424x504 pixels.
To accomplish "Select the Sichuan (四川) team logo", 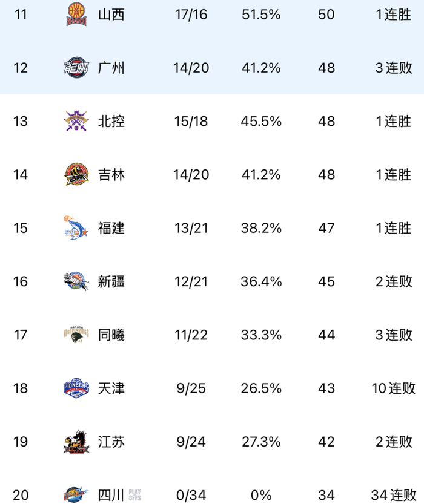I will pos(76,495).
